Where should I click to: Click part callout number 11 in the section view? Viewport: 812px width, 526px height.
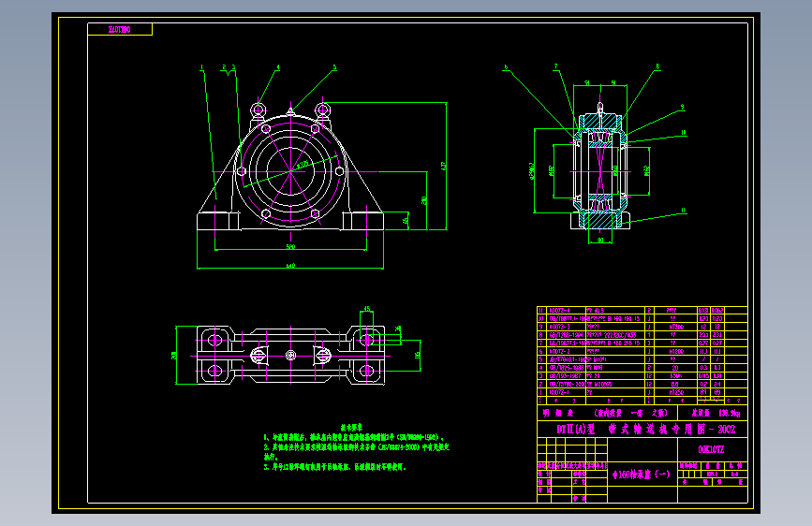pos(683,211)
